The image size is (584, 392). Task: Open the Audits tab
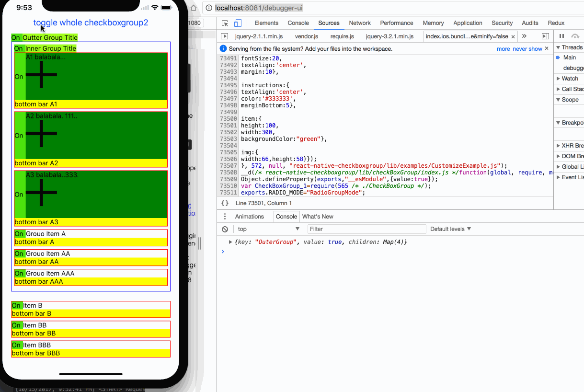[530, 23]
